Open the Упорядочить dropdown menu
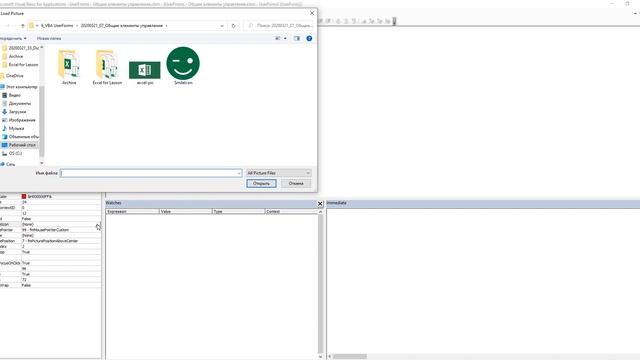Image resolution: width=640 pixels, height=360 pixels. pos(13,38)
